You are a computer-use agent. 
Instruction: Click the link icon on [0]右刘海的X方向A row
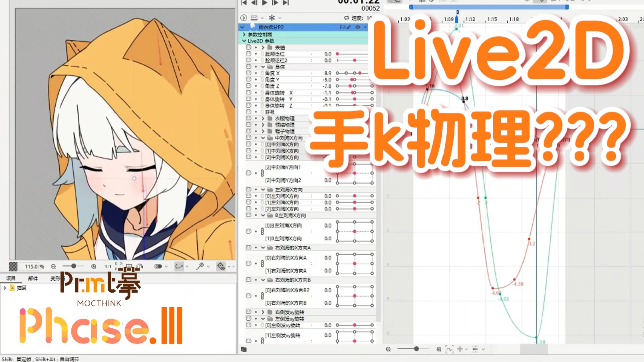[x=262, y=264]
